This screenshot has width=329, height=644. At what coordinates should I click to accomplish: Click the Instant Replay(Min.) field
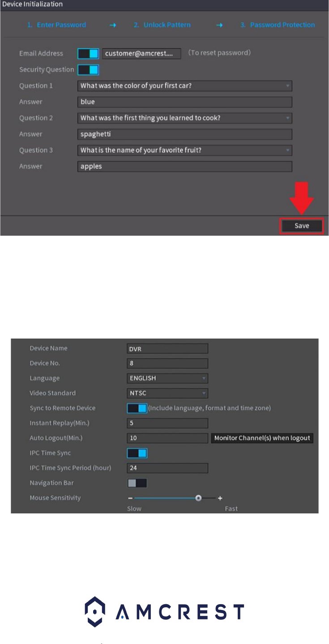(167, 423)
